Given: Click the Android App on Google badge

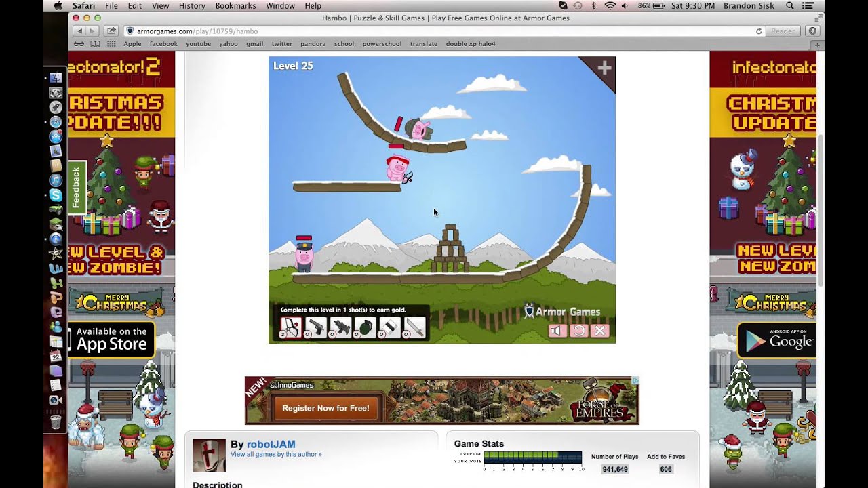Looking at the screenshot, I should tap(776, 340).
